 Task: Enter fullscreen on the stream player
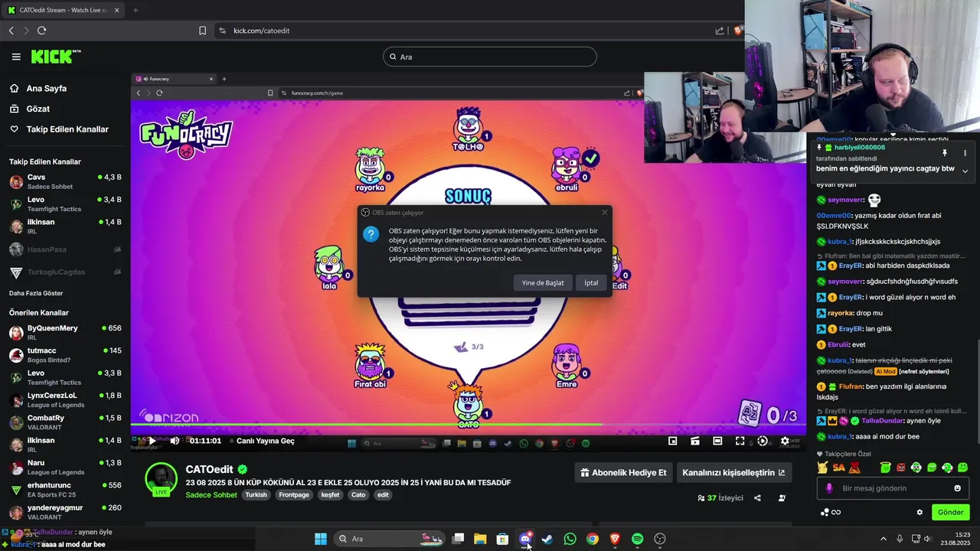point(740,441)
